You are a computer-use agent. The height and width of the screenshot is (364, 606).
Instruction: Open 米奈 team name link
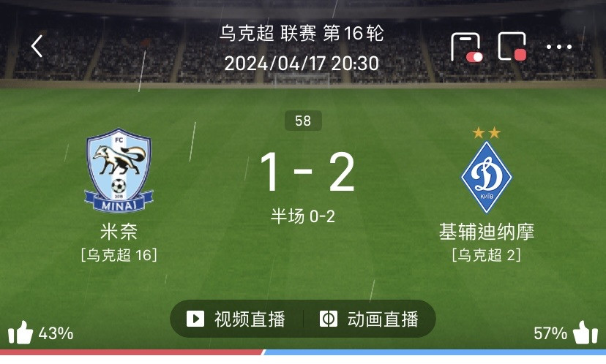pos(119,232)
